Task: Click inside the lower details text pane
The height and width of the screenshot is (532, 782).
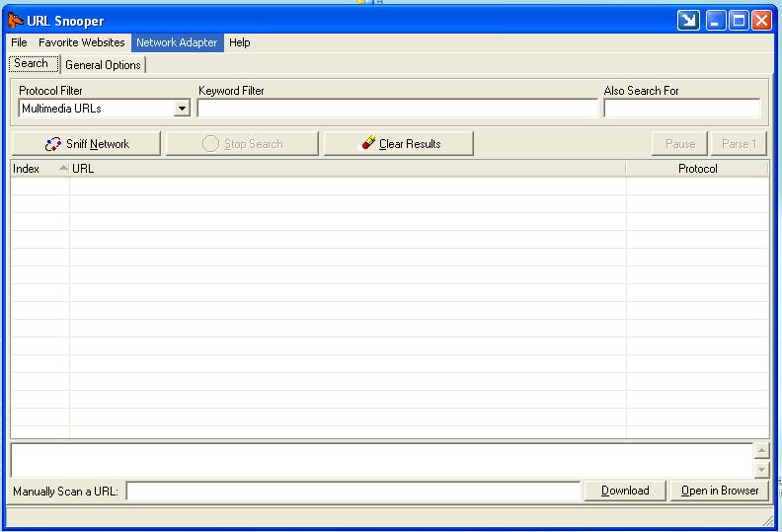Action: pyautogui.click(x=382, y=460)
